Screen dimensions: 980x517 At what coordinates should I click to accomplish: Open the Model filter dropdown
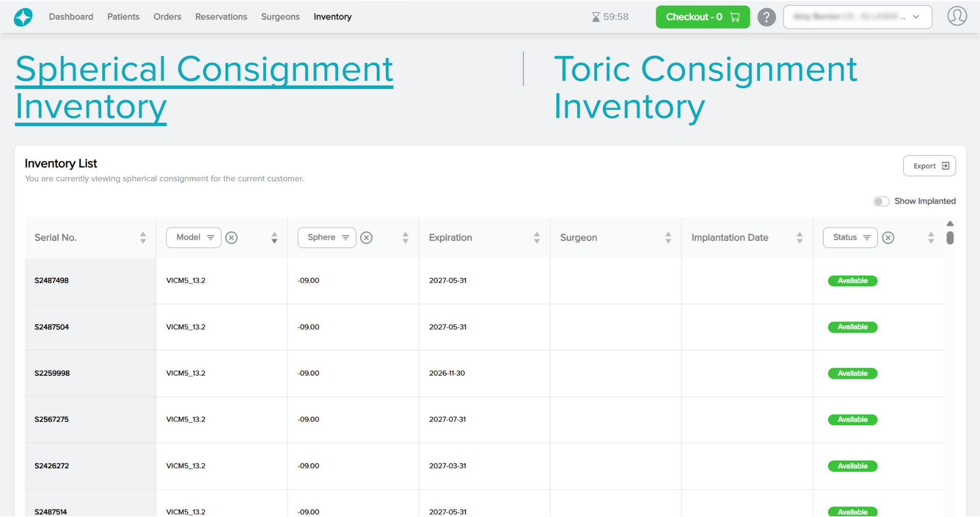click(194, 238)
